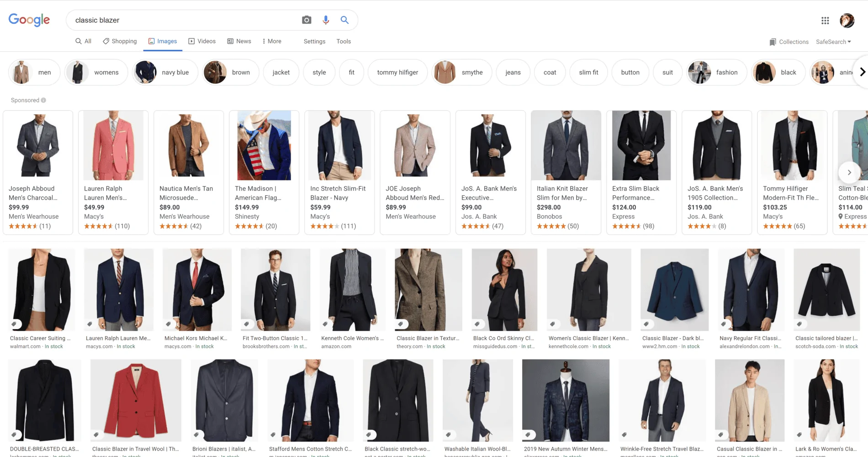Click tag icon on red Travel Wool blazer

(x=96, y=435)
